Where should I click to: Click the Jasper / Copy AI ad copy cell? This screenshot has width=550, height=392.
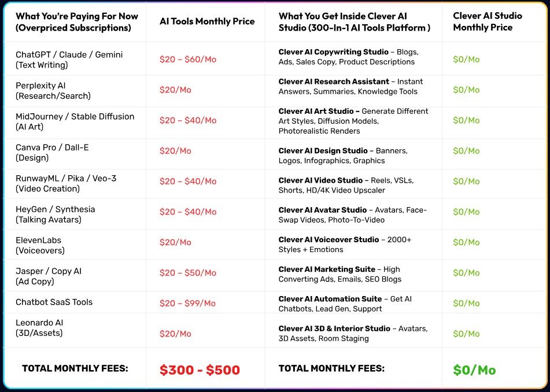[x=48, y=276]
